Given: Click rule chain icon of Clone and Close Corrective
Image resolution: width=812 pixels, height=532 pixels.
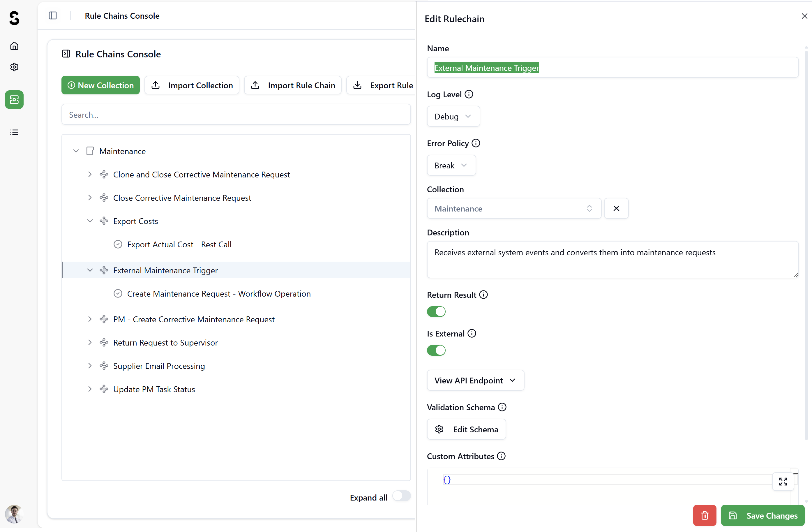Looking at the screenshot, I should pyautogui.click(x=104, y=175).
